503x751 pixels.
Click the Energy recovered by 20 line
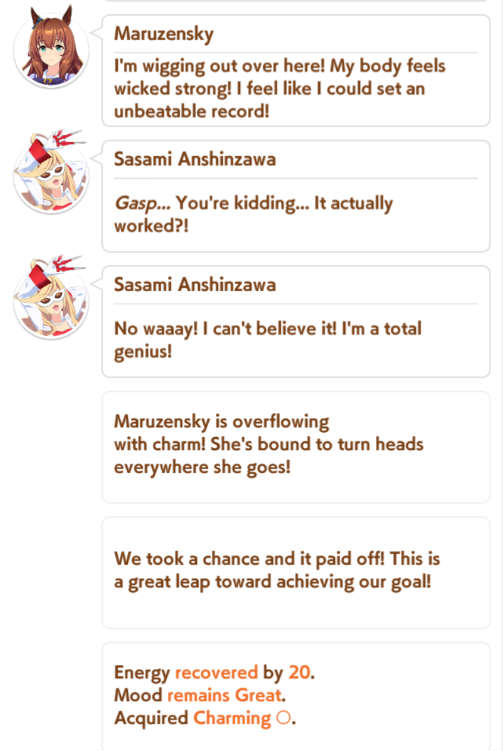click(x=214, y=672)
